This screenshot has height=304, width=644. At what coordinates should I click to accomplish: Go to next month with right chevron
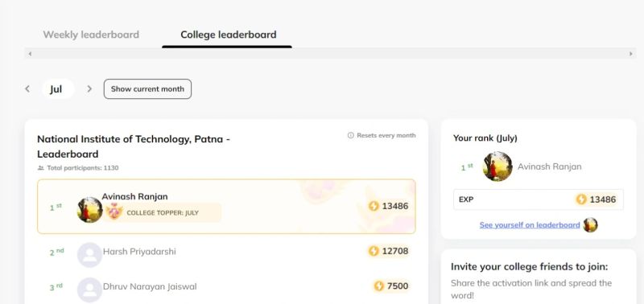89,88
